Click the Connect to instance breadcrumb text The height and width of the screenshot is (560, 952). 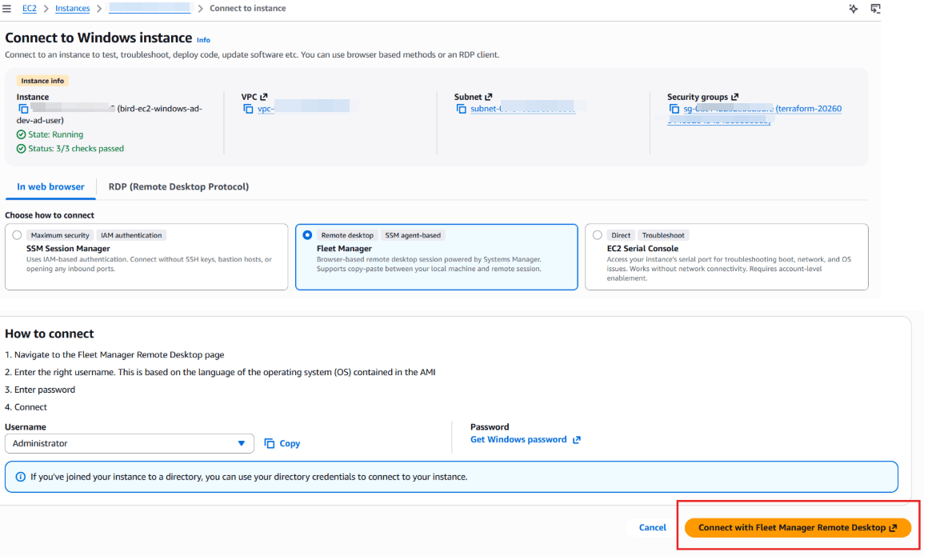[x=248, y=9]
